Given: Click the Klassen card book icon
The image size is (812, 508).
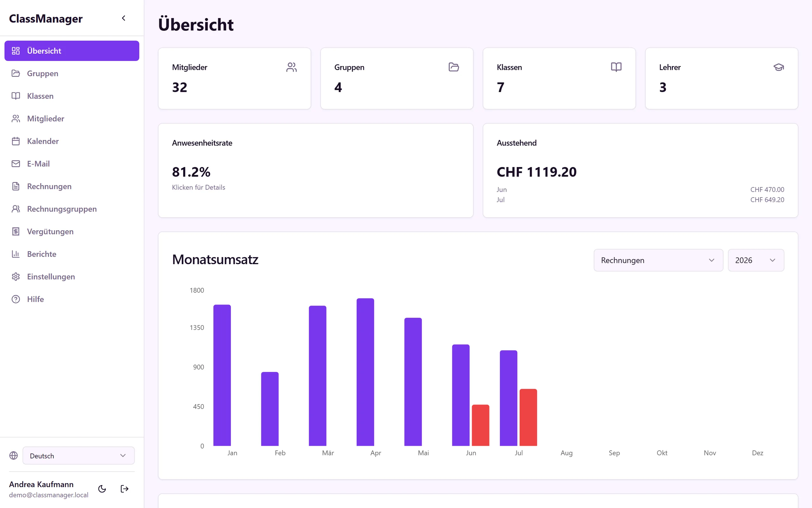Looking at the screenshot, I should tap(616, 67).
